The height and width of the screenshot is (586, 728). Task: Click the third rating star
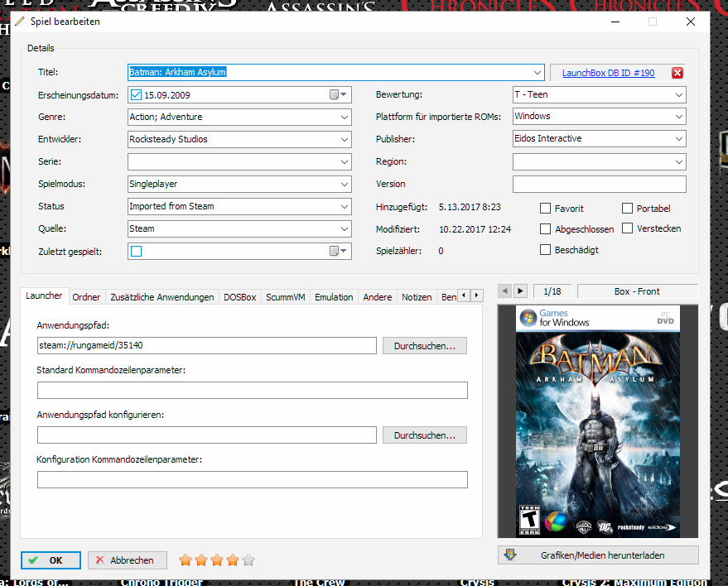point(217,560)
